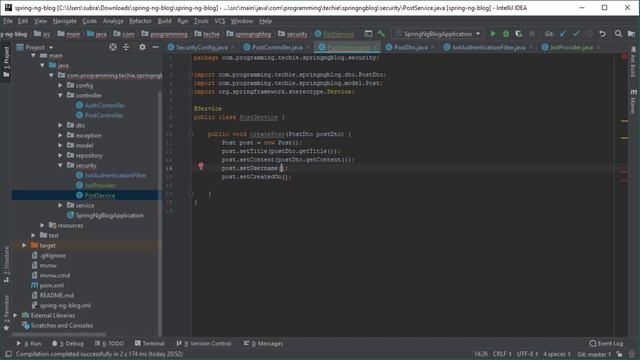Switch to PostController.java tab

(277, 47)
